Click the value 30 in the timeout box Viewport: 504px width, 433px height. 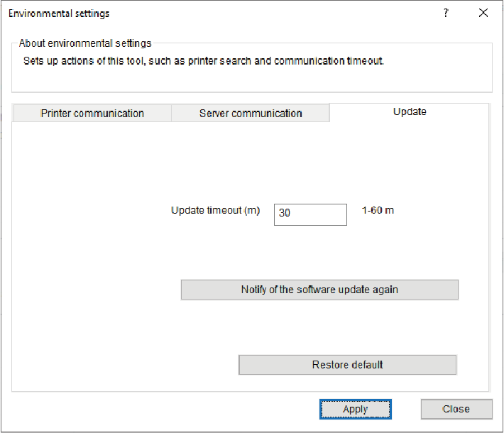click(x=285, y=214)
